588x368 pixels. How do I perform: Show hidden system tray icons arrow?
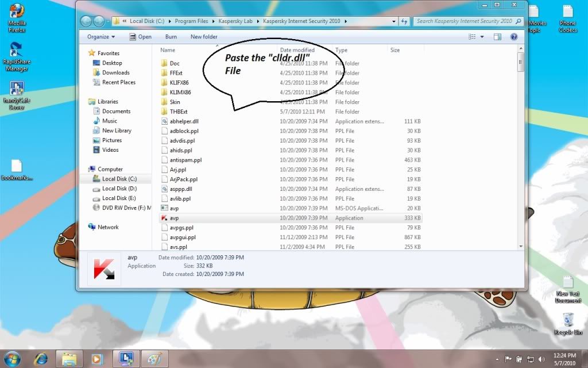497,359
